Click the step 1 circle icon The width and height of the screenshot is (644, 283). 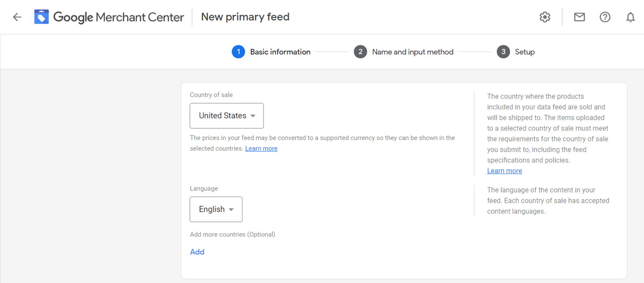(x=238, y=52)
